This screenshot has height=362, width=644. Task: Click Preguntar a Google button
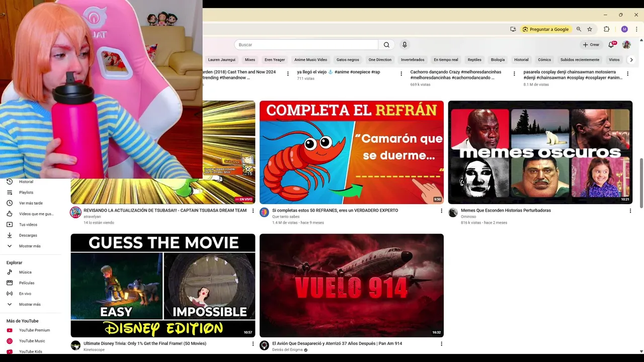[x=545, y=29]
